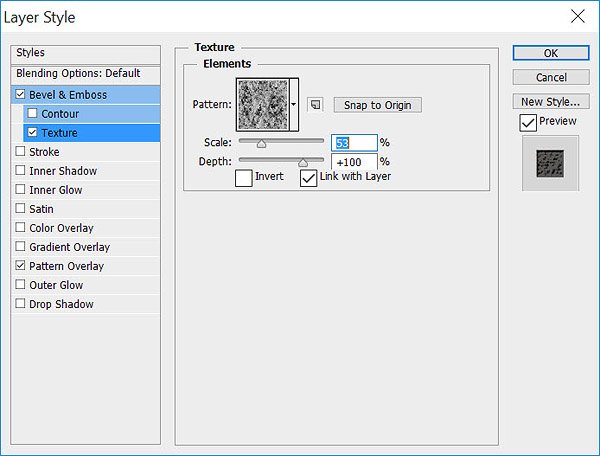Select the Satin settings row
Screen dimensions: 600x456
coord(86,209)
